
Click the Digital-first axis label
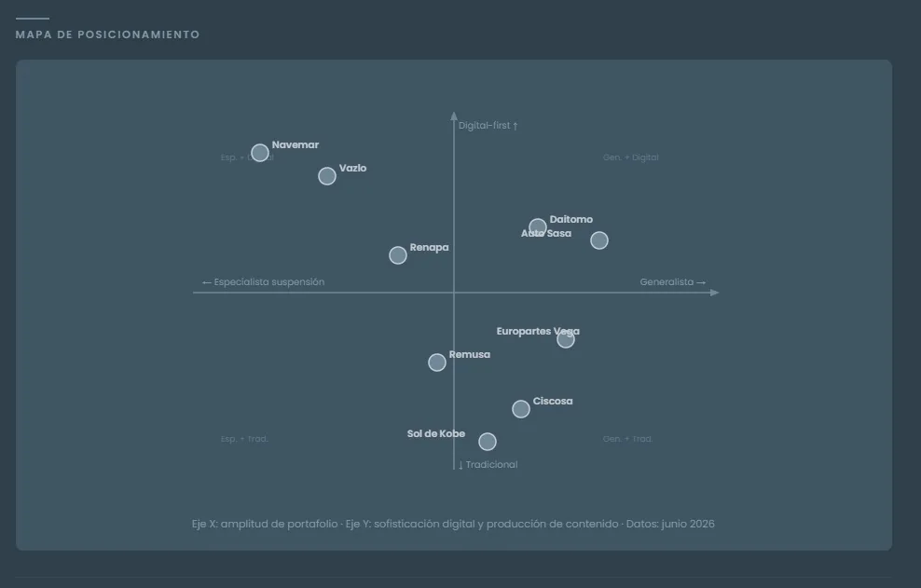pyautogui.click(x=488, y=125)
